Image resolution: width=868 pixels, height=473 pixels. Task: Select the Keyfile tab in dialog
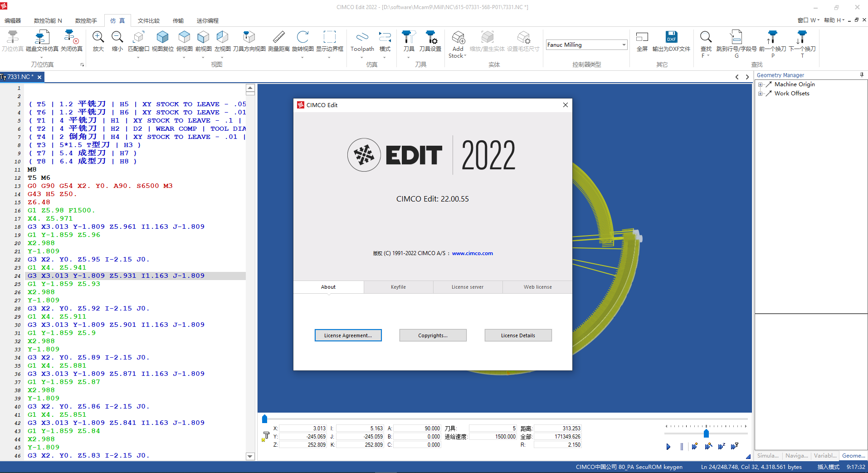[398, 287]
